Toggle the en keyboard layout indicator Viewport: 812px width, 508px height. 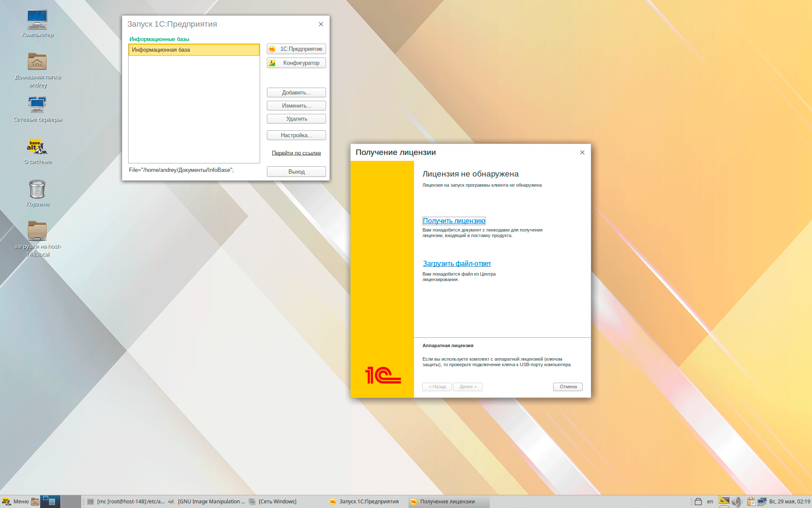(710, 502)
